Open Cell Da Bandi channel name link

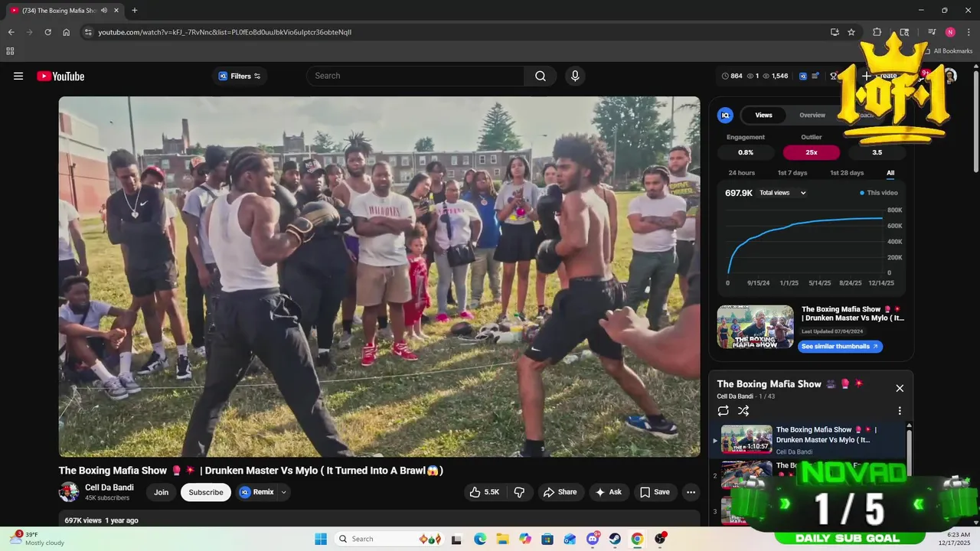(109, 487)
